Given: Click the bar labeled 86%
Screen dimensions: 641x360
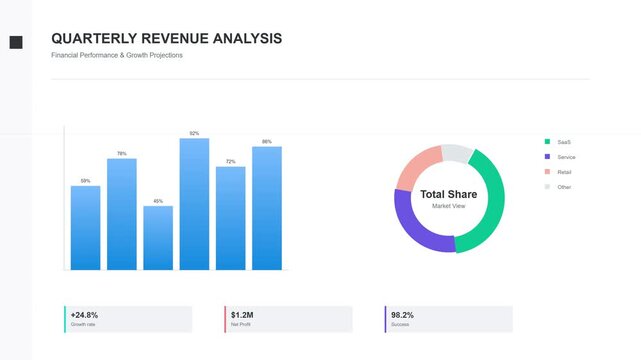Looking at the screenshot, I should (267, 208).
